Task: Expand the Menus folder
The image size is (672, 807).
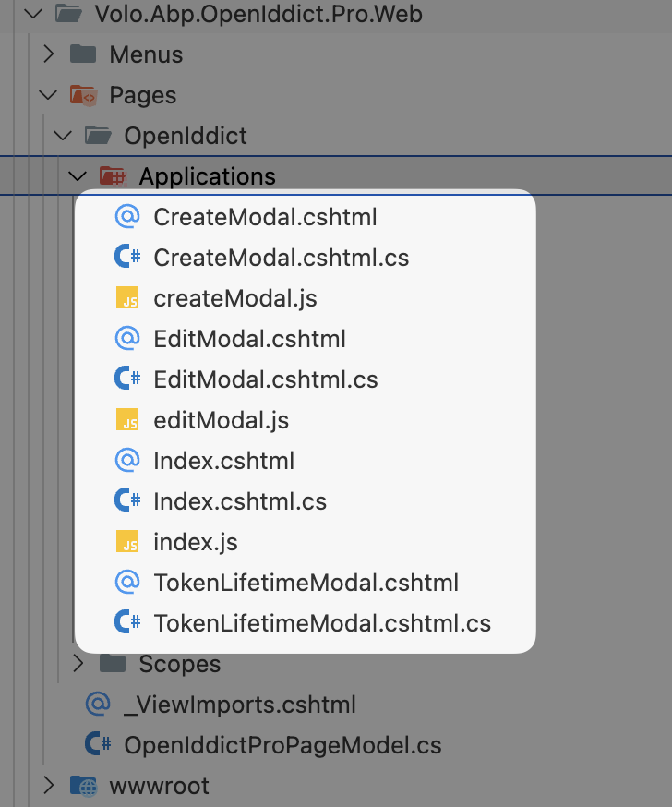Action: 49,54
